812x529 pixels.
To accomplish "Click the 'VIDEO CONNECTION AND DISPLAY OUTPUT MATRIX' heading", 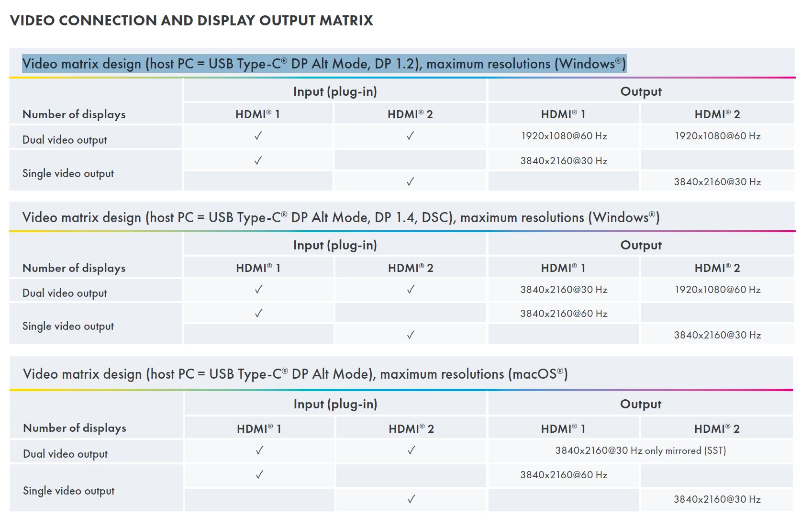I will pos(191,21).
